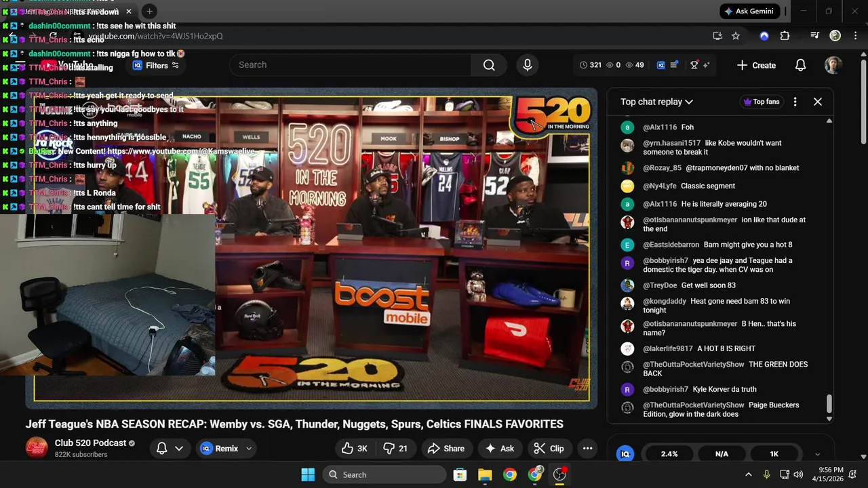Open vidIQ Filters button
The height and width of the screenshot is (488, 868).
(156, 66)
